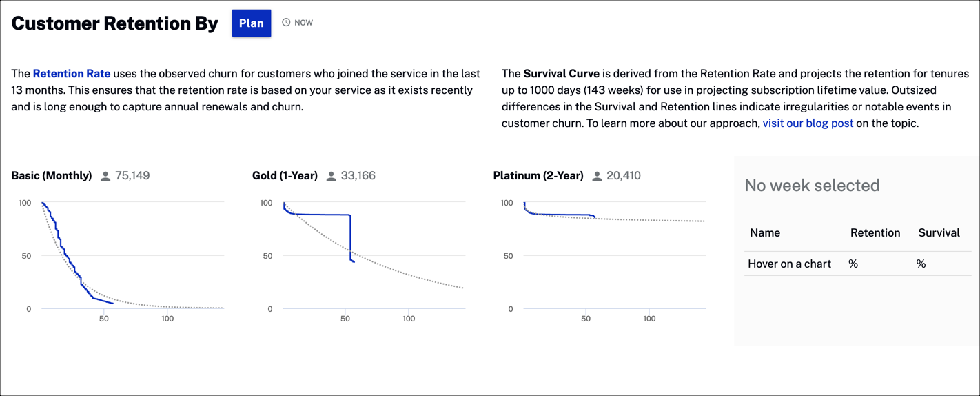Select the Platinum (2-Year) chart title
Image resolution: width=980 pixels, height=396 pixels.
click(x=538, y=176)
